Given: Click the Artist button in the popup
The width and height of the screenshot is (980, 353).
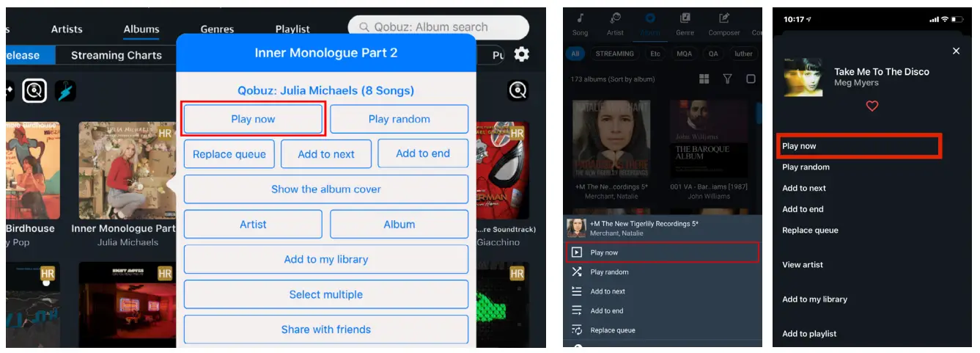Looking at the screenshot, I should [253, 225].
